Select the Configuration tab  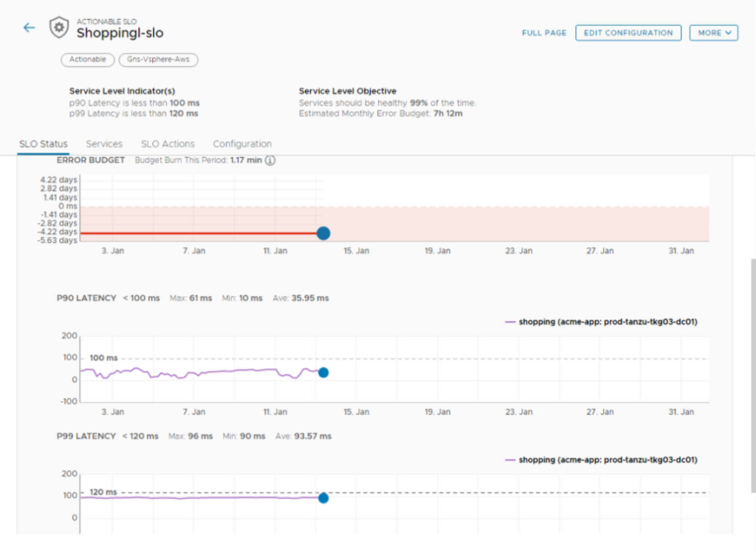point(242,144)
